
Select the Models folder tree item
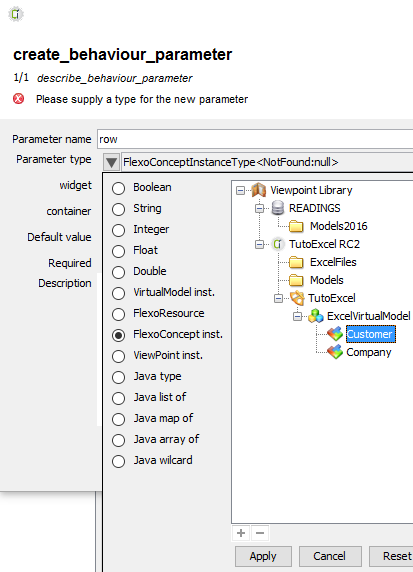[327, 280]
